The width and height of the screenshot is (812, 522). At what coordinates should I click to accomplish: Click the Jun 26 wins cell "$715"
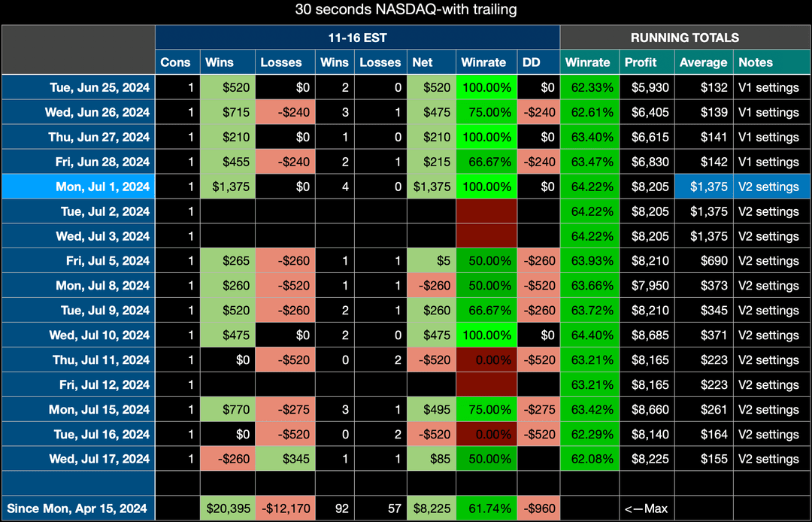point(227,112)
